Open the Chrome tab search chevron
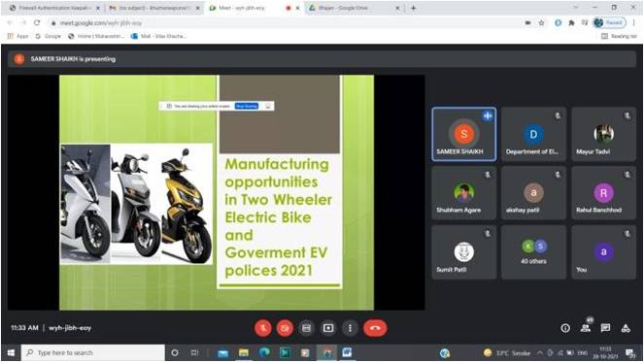This screenshot has height=362, width=644. click(576, 8)
